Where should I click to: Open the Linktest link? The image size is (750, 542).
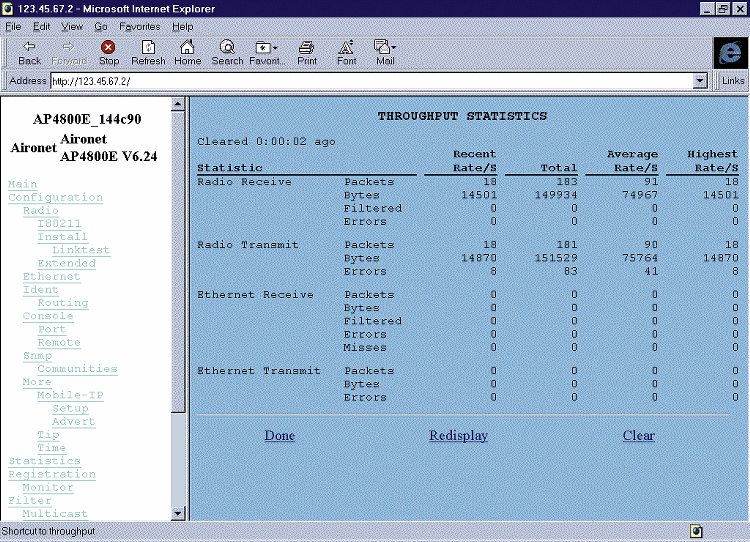(x=81, y=250)
